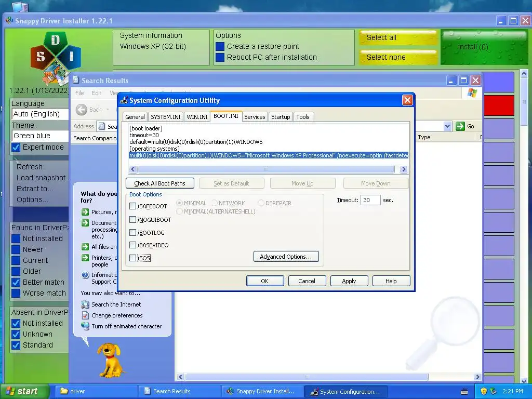The width and height of the screenshot is (532, 399).
Task: Enable the /BOOTLOG checkbox
Action: click(x=132, y=232)
